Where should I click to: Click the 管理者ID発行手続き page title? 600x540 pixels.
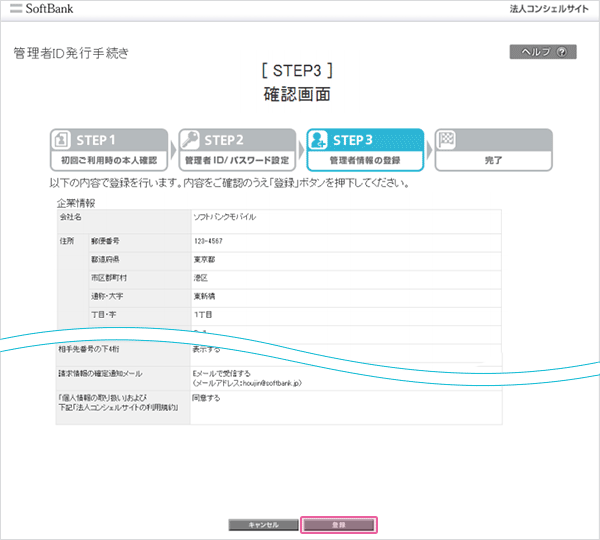coord(71,53)
